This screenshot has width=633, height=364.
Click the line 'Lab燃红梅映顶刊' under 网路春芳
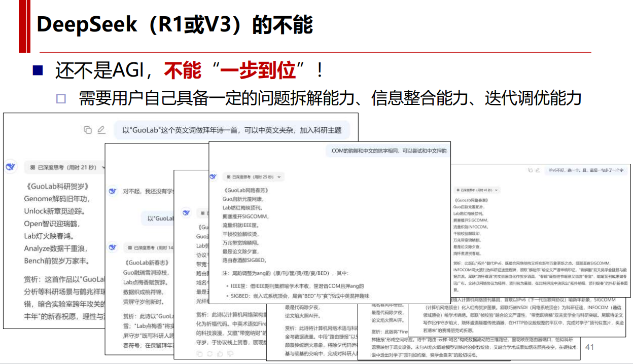[243, 208]
